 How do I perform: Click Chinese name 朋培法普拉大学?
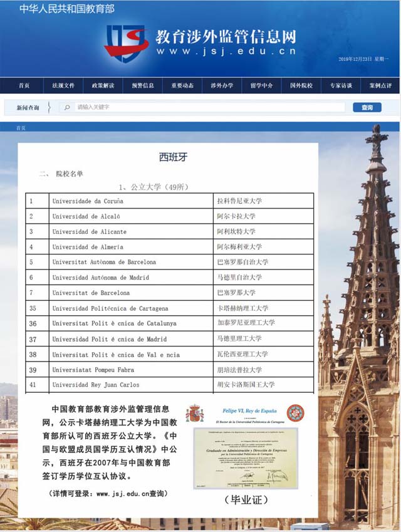tap(239, 370)
